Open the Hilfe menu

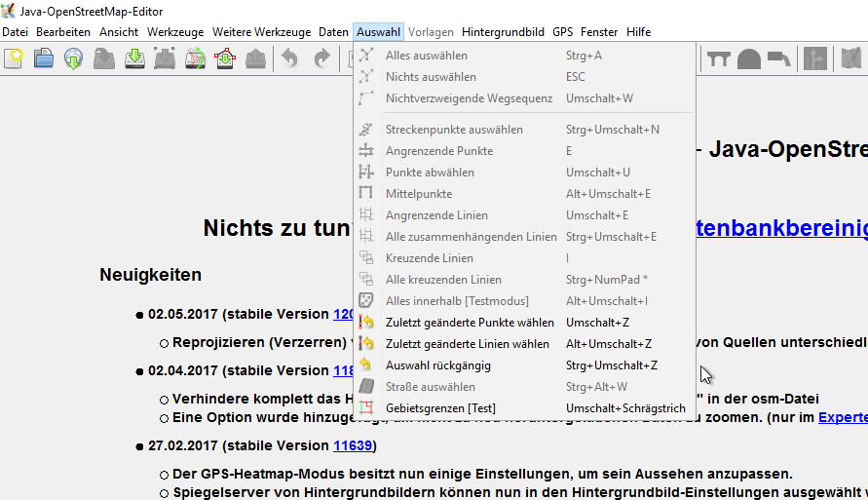point(638,32)
